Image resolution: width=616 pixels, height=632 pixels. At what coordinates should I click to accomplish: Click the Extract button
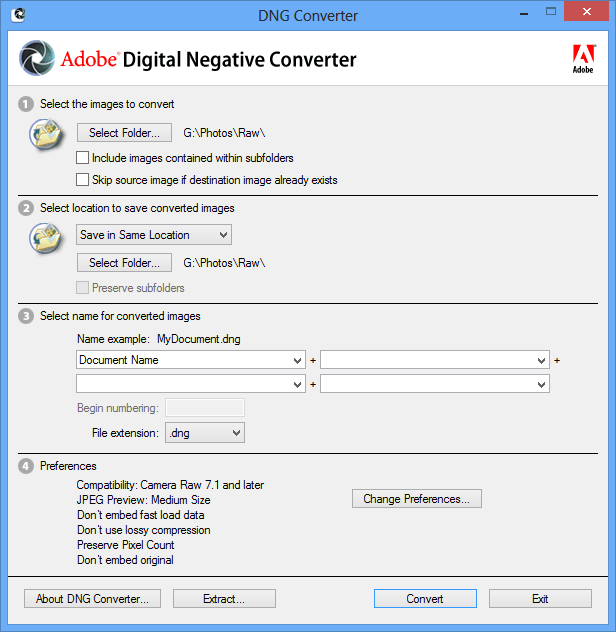pos(224,599)
